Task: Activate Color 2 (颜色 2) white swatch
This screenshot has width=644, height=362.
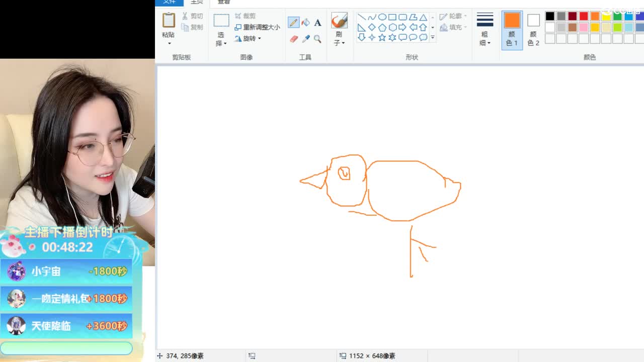Action: (x=533, y=30)
